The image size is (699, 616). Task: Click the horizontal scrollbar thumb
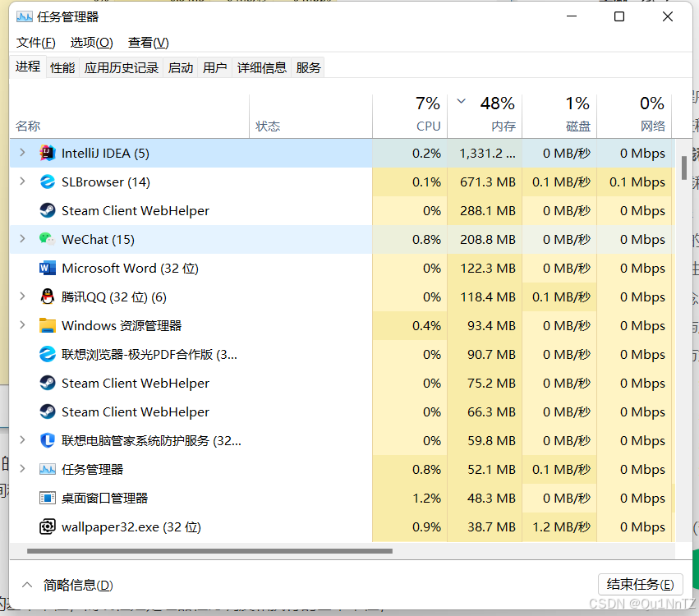point(209,551)
